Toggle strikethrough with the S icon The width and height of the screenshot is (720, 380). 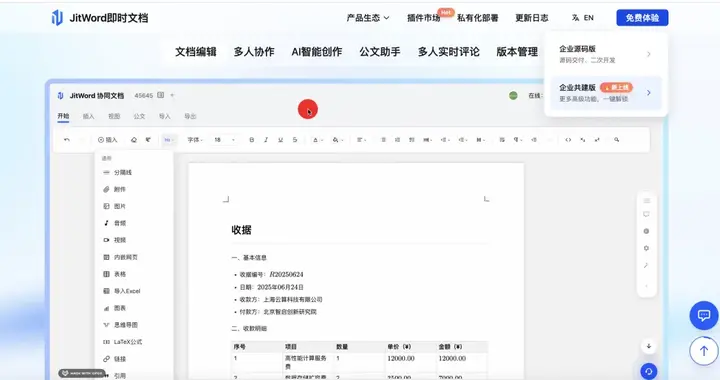295,140
